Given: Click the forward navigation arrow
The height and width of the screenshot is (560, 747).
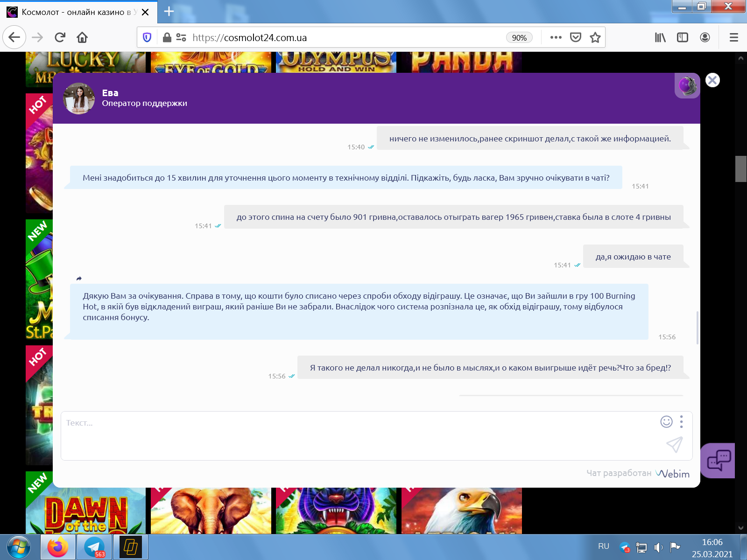Looking at the screenshot, I should pyautogui.click(x=37, y=37).
